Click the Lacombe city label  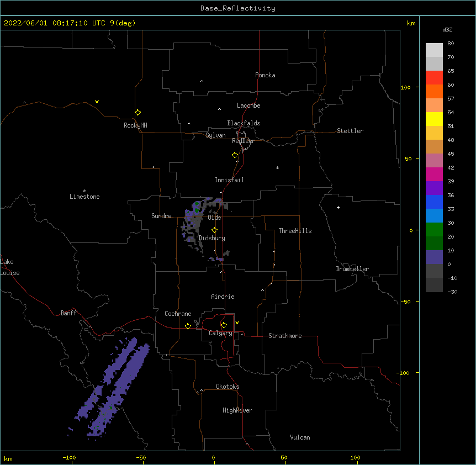[x=248, y=105]
